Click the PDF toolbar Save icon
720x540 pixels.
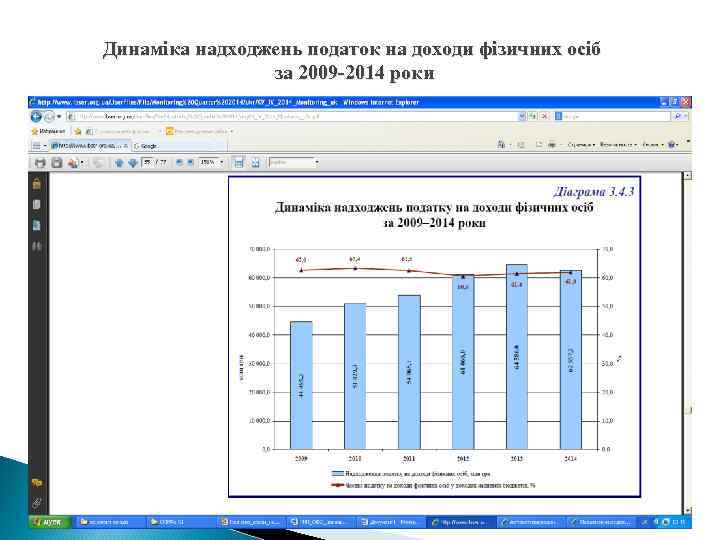pos(56,163)
